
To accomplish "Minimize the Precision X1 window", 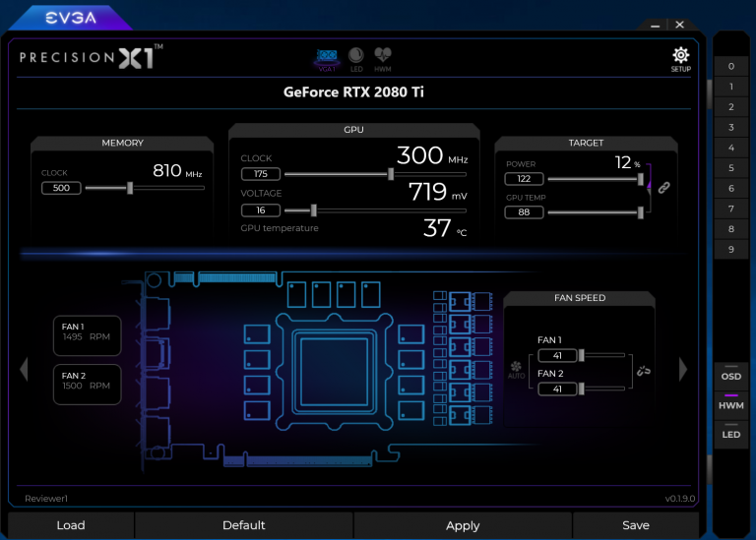I will (655, 25).
